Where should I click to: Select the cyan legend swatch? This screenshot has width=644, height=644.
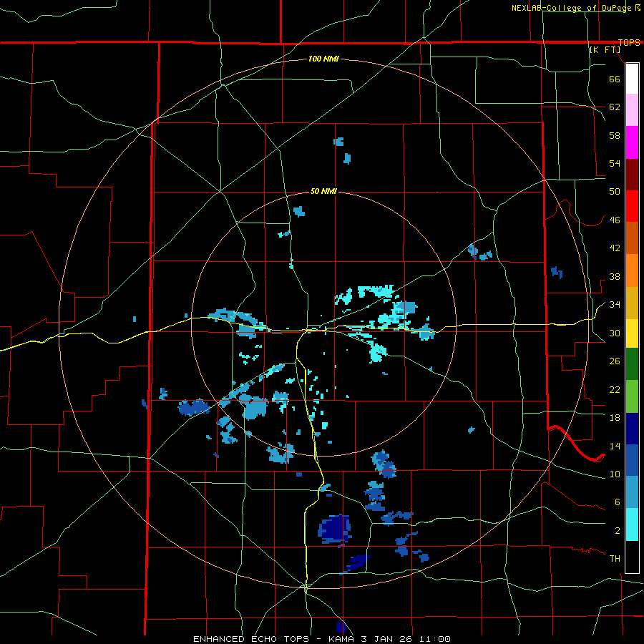pyautogui.click(x=632, y=525)
